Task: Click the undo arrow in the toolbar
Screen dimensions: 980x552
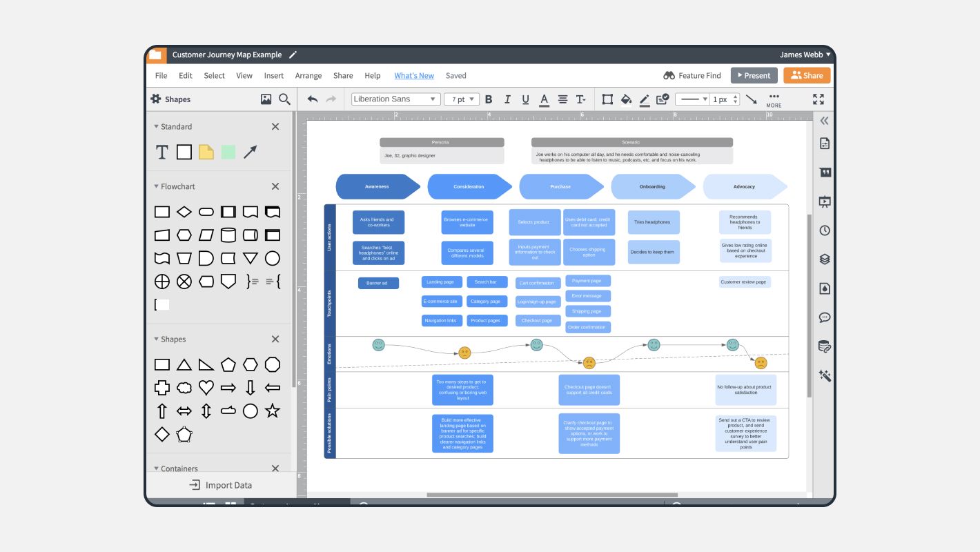Action: [x=312, y=99]
